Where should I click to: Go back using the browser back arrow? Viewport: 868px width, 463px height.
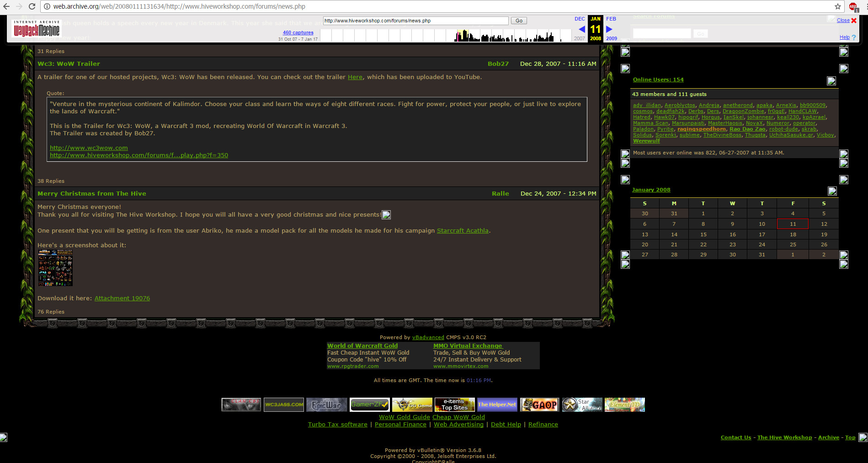click(6, 6)
